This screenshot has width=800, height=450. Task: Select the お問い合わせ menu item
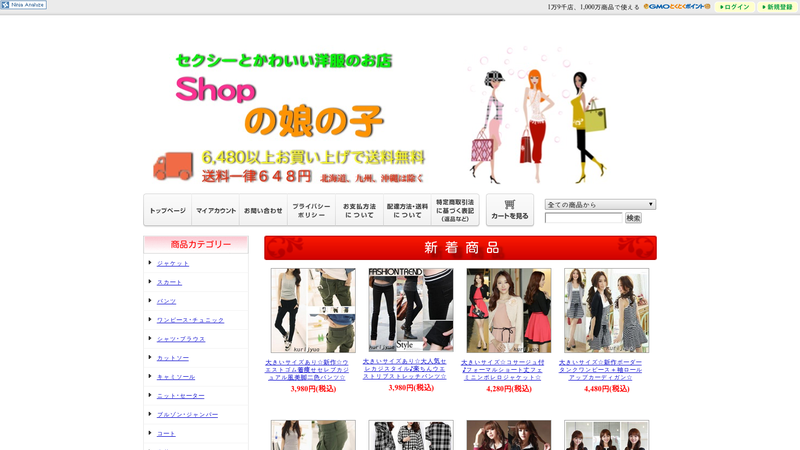click(x=263, y=210)
